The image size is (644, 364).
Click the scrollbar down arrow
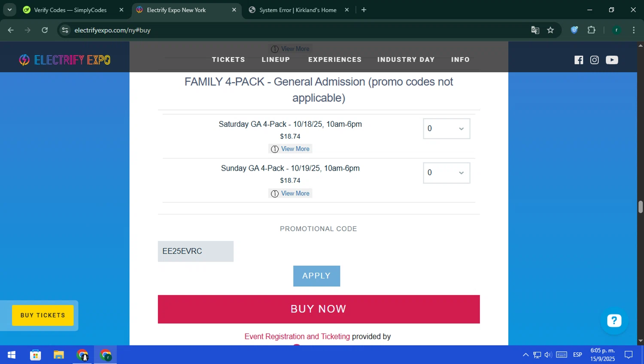click(641, 341)
